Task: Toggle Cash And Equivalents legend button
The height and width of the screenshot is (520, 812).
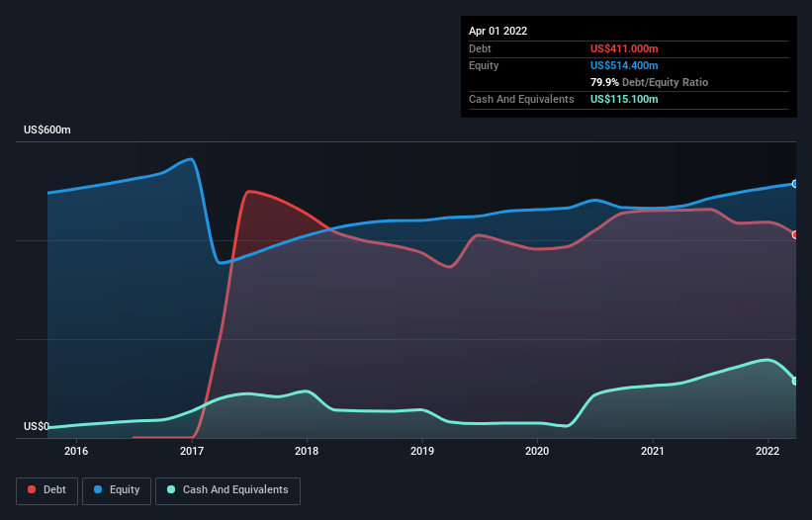Action: (x=227, y=490)
